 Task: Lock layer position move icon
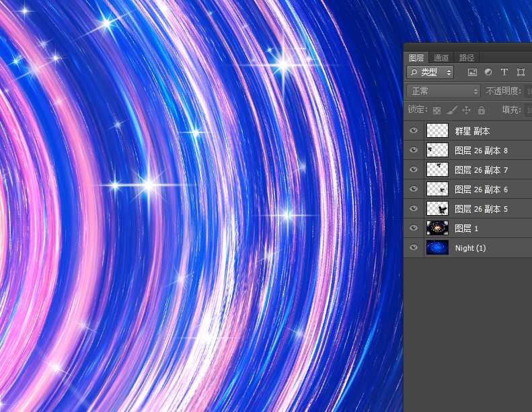(467, 110)
